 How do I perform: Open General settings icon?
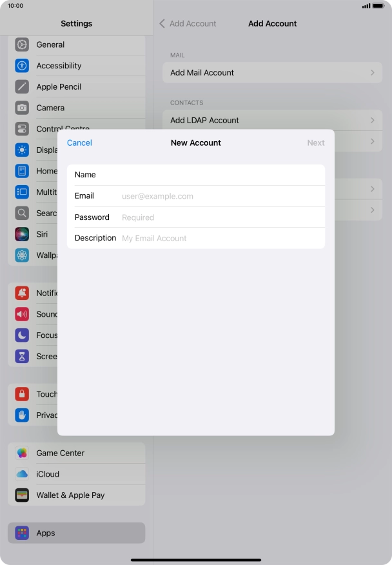[x=23, y=45]
